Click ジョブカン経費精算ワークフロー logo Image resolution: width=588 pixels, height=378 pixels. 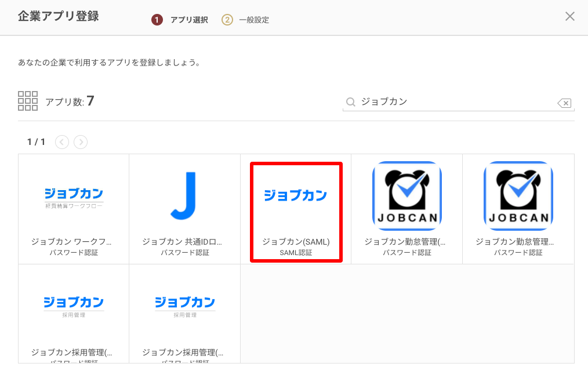coord(74,198)
